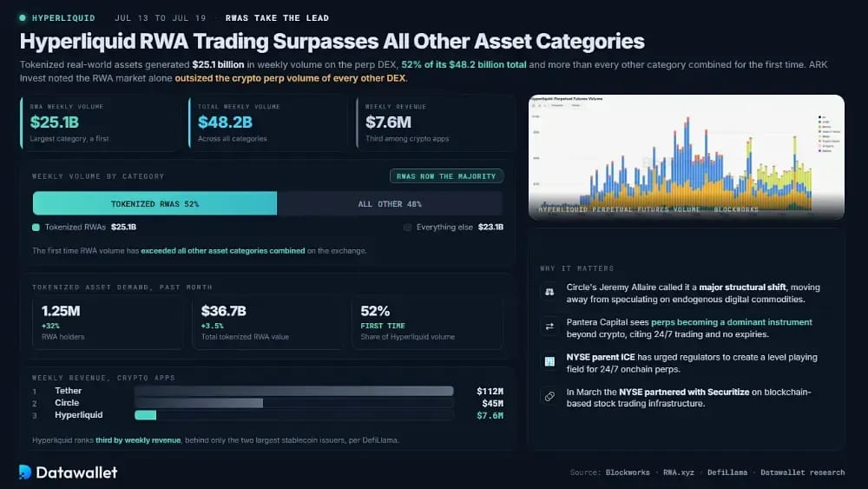The image size is (868, 489).
Task: Click the Tether revenue bar
Action: point(294,391)
